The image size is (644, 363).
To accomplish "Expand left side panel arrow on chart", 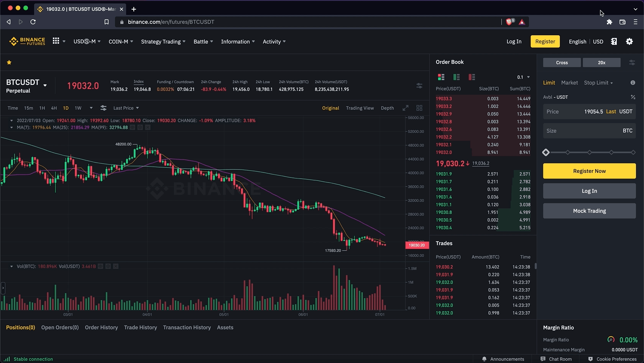I will coord(3,287).
